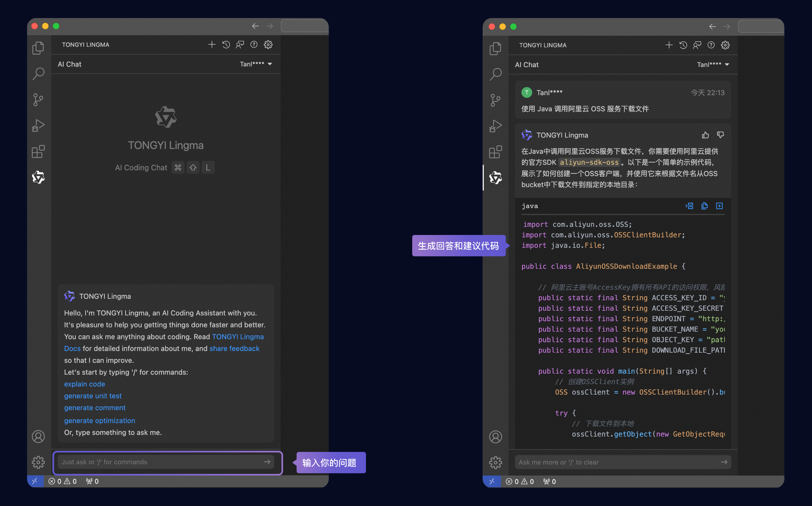Viewport: 812px width, 506px height.
Task: Select TONGYI Lingma icon in right window sidebar
Action: click(x=495, y=178)
